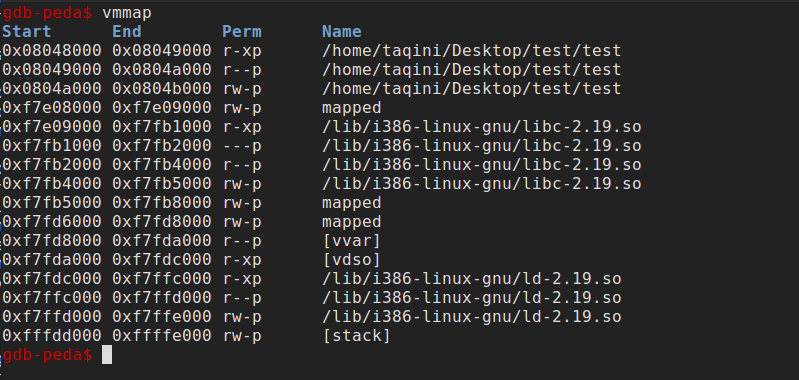Select end address 0xf7fda000

162,240
